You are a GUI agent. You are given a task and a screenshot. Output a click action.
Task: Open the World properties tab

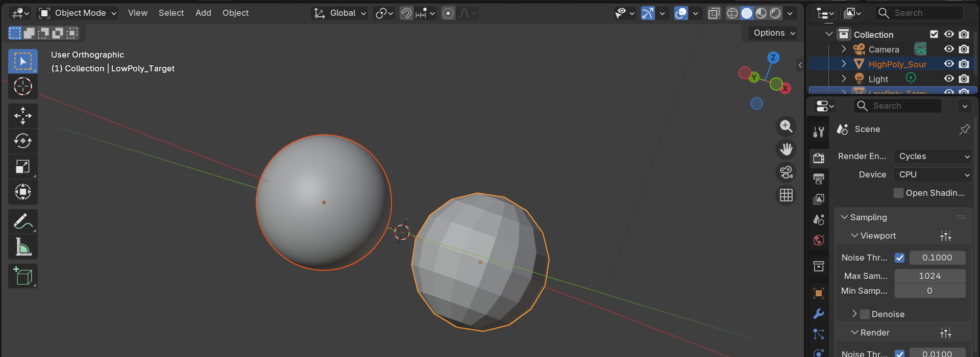819,240
